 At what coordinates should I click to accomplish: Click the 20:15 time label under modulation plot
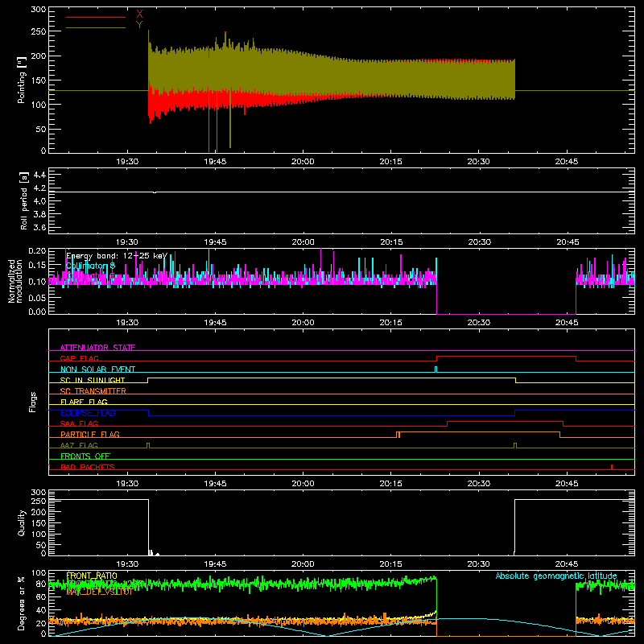coord(391,323)
